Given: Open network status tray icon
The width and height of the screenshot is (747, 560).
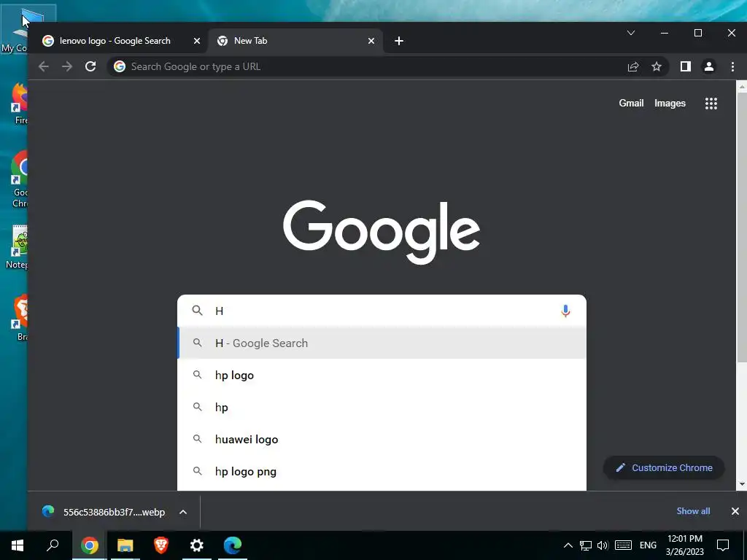Looking at the screenshot, I should pos(586,545).
